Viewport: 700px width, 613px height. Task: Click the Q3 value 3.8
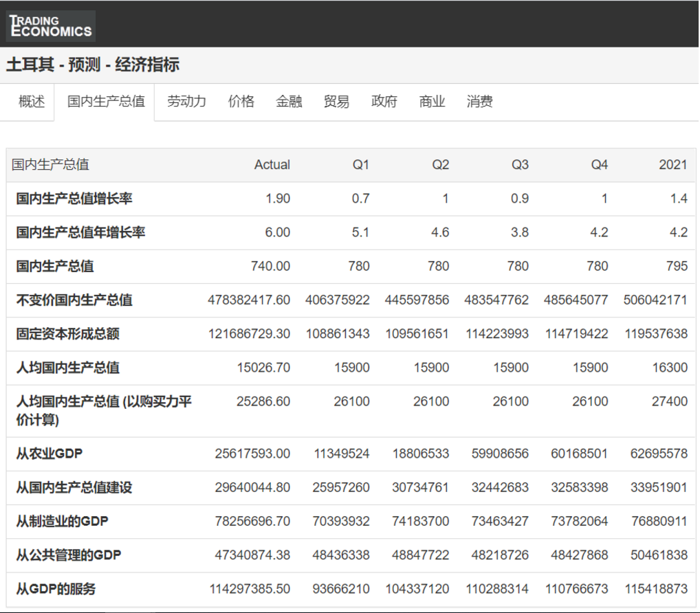(x=520, y=232)
